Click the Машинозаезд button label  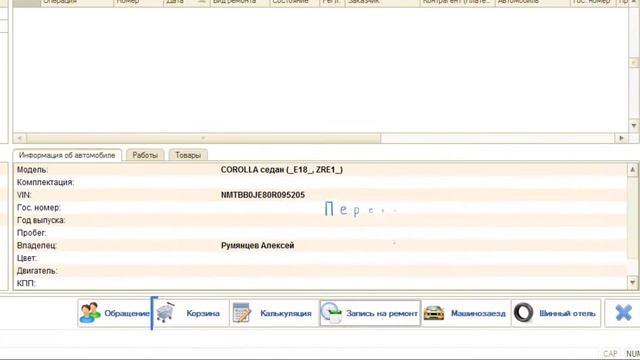pyautogui.click(x=478, y=313)
